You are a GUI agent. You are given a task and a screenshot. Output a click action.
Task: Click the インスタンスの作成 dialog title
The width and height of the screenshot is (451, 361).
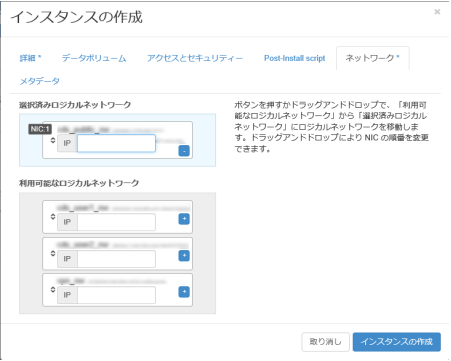[77, 17]
